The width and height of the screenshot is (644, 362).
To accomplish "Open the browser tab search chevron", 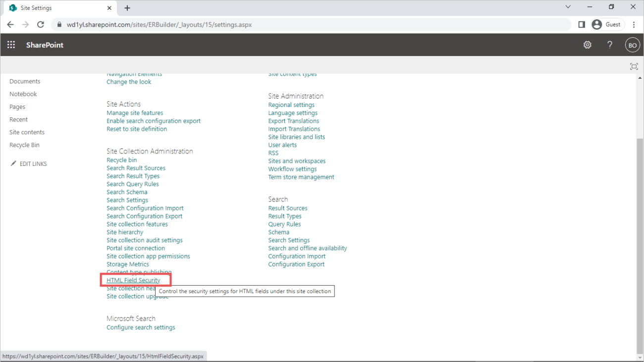I will 568,7.
